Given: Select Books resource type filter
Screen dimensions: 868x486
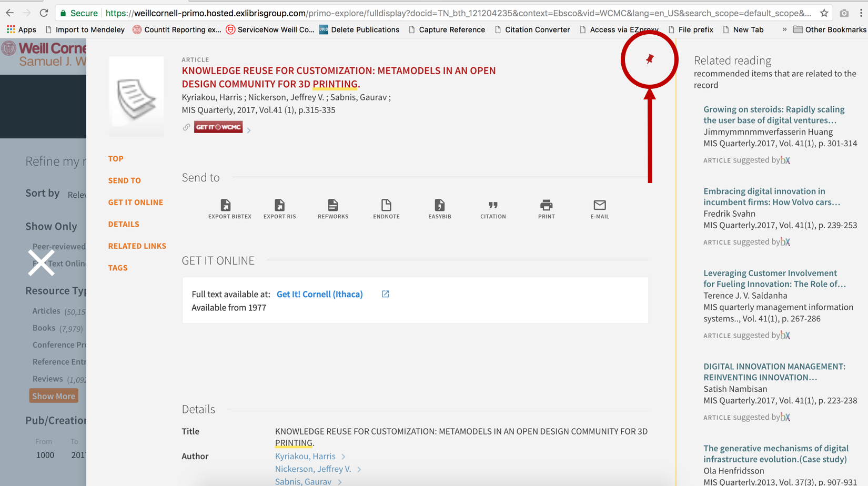Looking at the screenshot, I should point(44,328).
